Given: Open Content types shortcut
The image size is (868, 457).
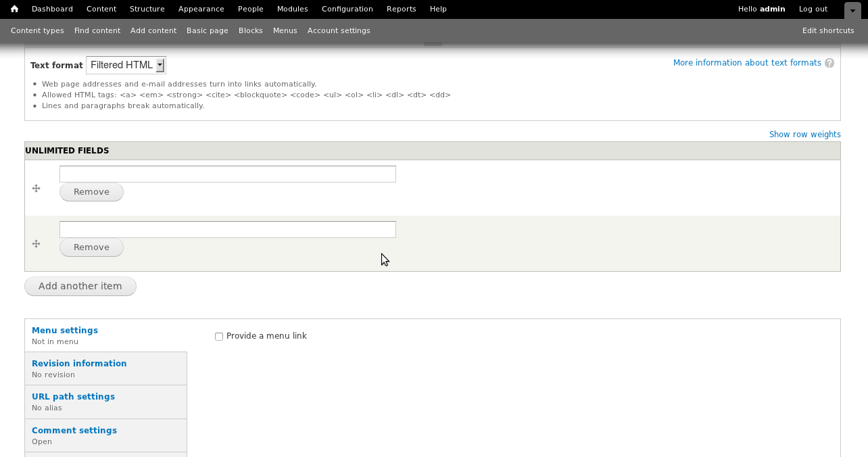Looking at the screenshot, I should 37,30.
